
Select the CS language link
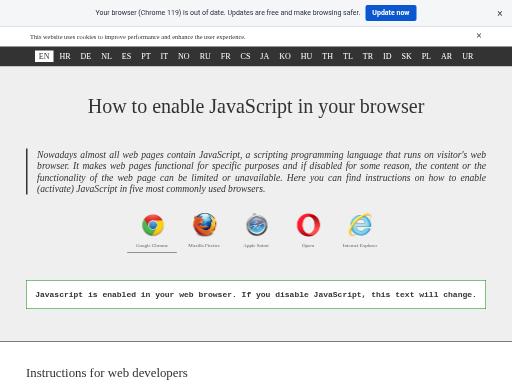pyautogui.click(x=245, y=56)
